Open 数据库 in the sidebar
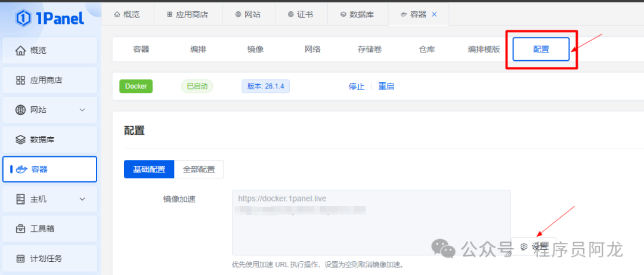The width and height of the screenshot is (644, 275). pos(49,140)
